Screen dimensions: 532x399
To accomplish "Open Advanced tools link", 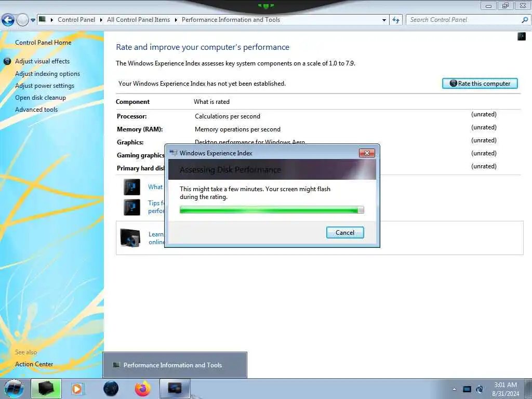I will click(36, 110).
